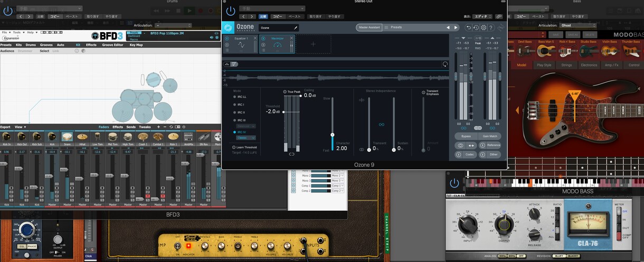Select IRC I maximizer mode
644x262 pixels.
coord(238,105)
